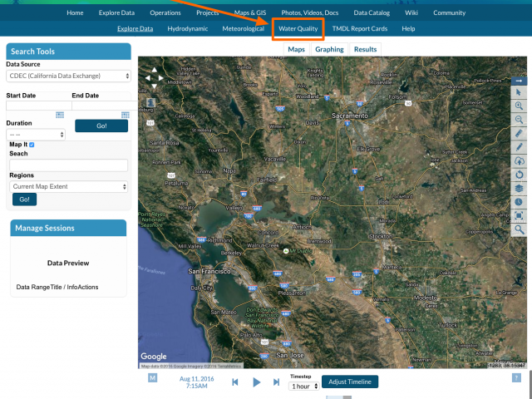Screen dimensions: 532x399
Task: Pan the map down with the arrow
Action: pos(155,86)
